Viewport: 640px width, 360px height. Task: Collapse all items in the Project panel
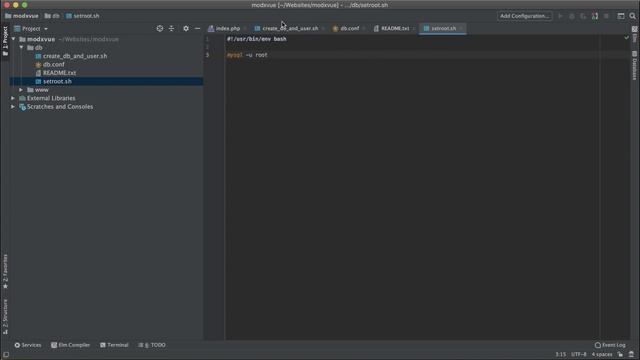(x=171, y=29)
